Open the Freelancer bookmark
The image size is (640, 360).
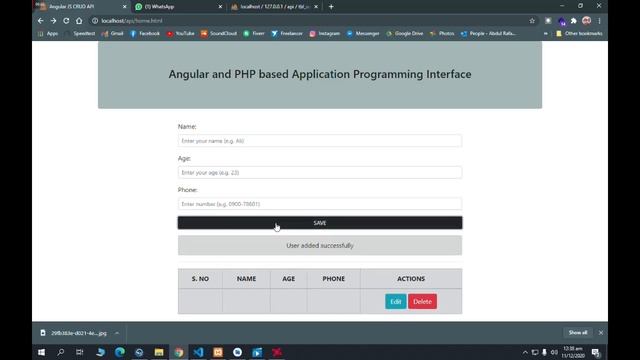click(x=287, y=33)
